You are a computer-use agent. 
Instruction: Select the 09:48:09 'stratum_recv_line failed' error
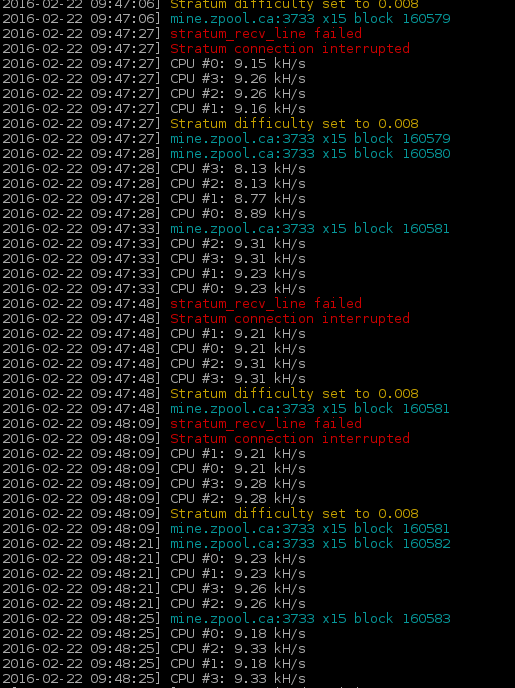point(266,424)
